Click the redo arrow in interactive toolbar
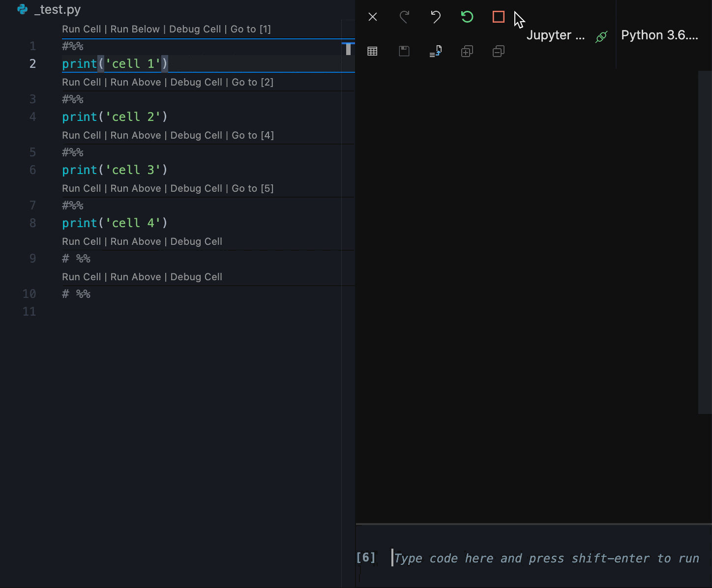The image size is (712, 588). pyautogui.click(x=404, y=17)
